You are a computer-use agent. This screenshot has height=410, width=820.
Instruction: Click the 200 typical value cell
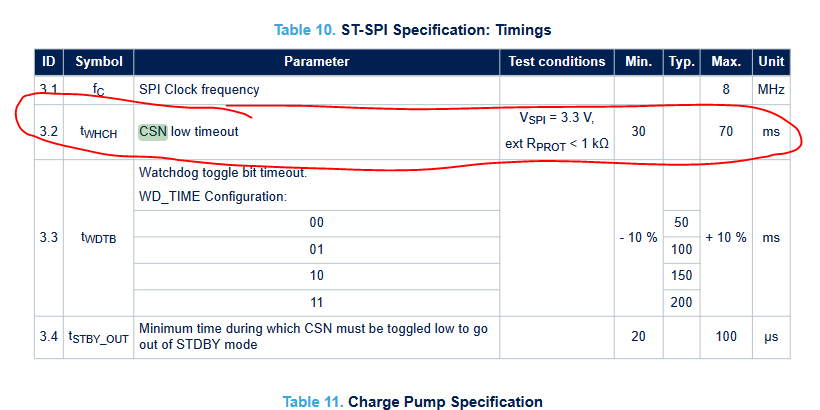pyautogui.click(x=682, y=302)
